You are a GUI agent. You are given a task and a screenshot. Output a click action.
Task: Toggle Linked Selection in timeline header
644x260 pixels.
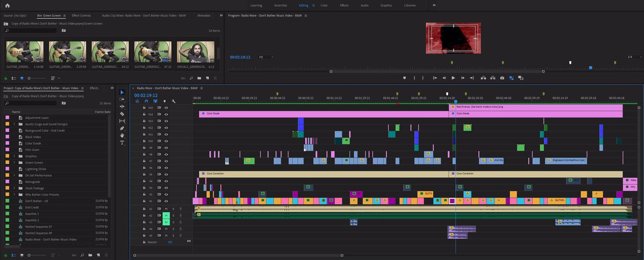[x=155, y=101]
